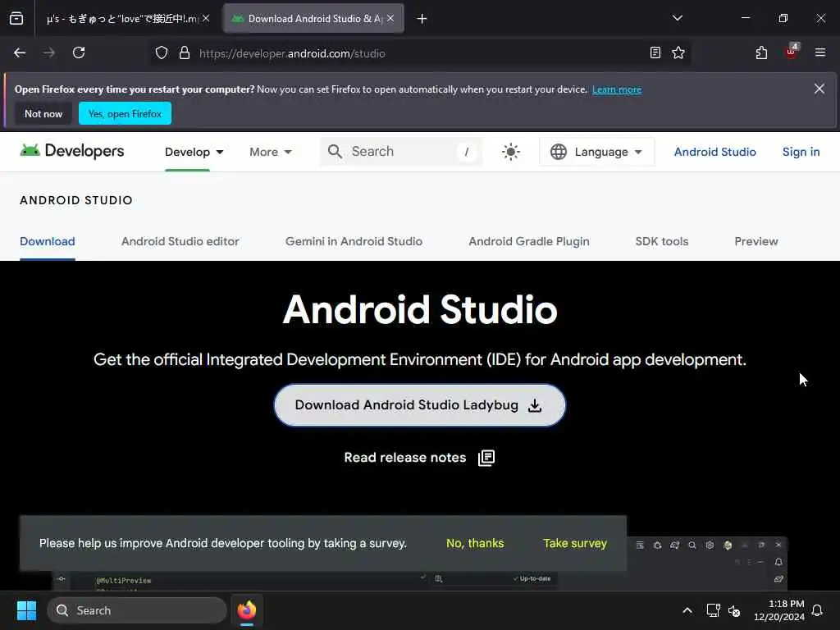Select the Preview tab

[x=756, y=242]
